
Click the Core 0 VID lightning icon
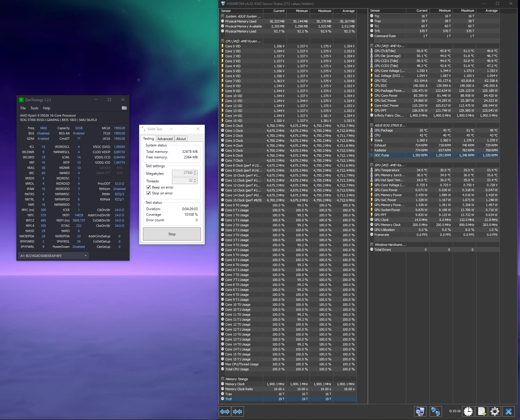[223, 46]
